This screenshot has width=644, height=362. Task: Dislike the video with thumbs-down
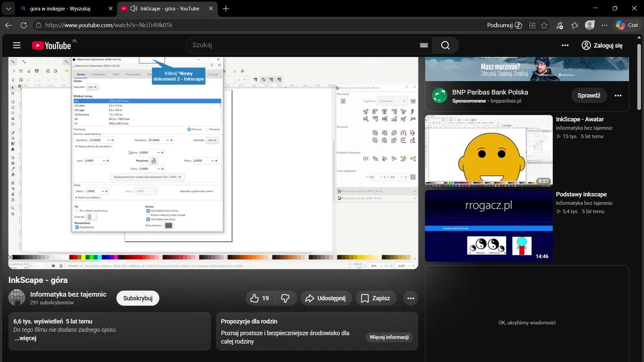(x=285, y=298)
